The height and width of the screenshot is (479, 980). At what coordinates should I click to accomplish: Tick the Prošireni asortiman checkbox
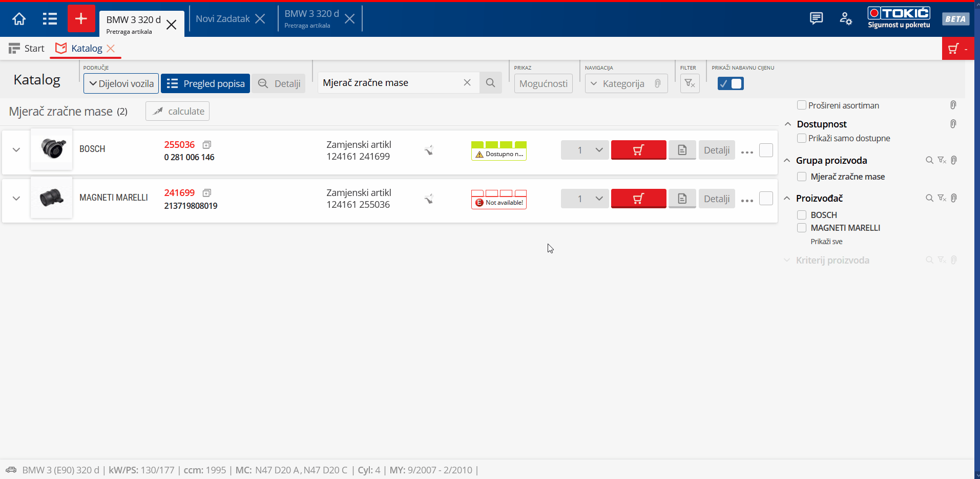click(x=802, y=105)
